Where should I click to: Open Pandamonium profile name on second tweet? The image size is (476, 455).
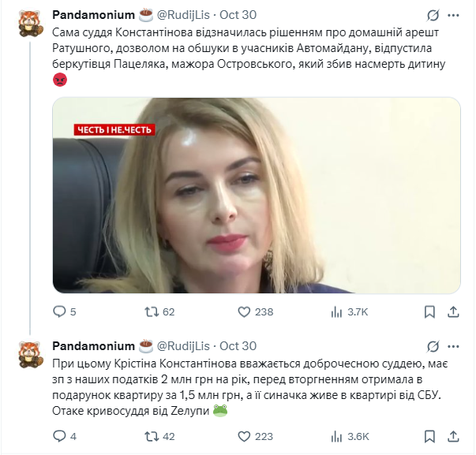[93, 346]
